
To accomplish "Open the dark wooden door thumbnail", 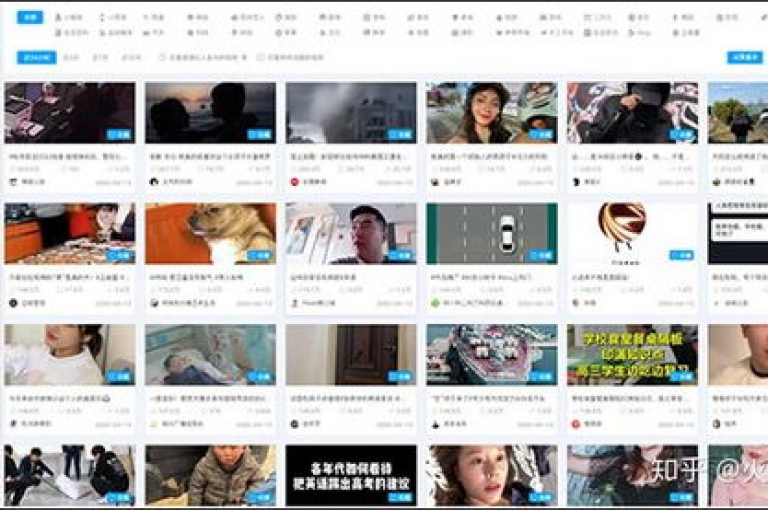I will pyautogui.click(x=351, y=355).
